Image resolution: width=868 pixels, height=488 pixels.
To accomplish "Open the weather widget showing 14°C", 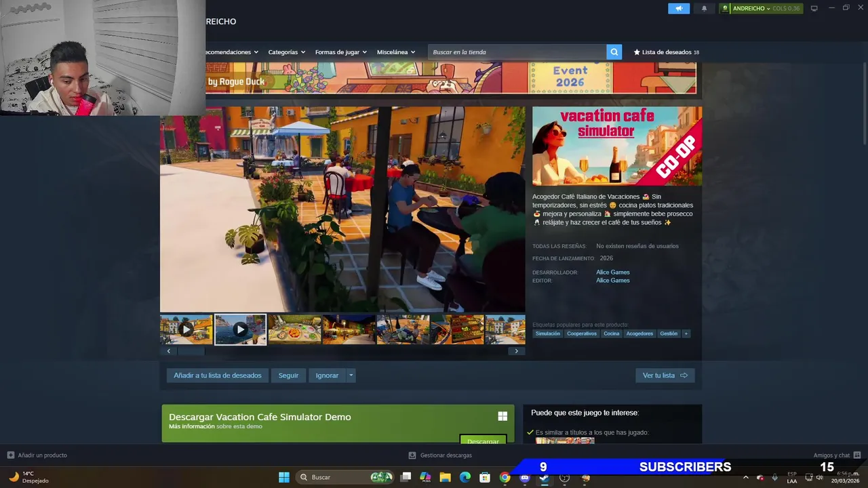I will pos(29,477).
